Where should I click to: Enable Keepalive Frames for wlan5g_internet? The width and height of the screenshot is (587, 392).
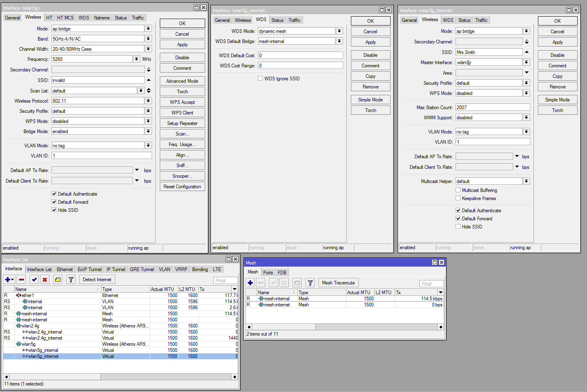(x=458, y=198)
